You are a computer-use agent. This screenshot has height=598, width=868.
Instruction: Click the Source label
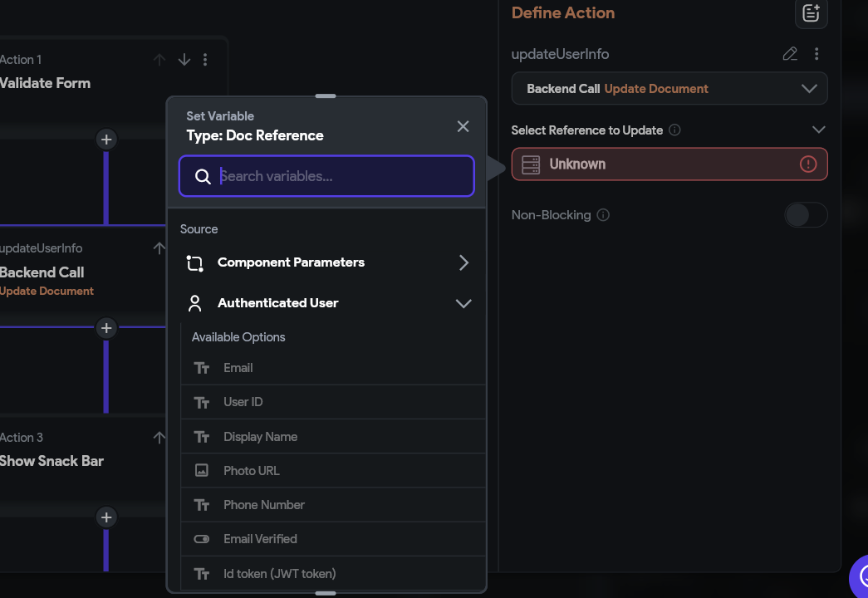[199, 229]
